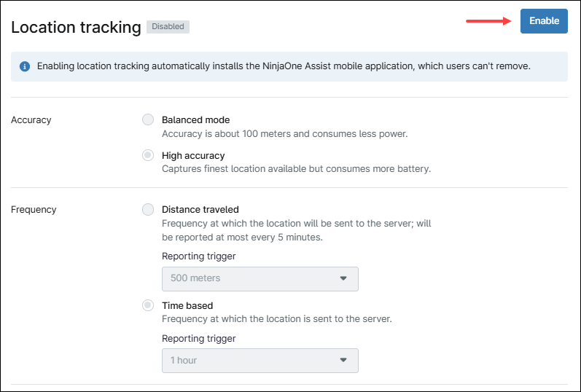Click the Distance traveled label text
Image resolution: width=581 pixels, height=392 pixels.
pos(200,210)
